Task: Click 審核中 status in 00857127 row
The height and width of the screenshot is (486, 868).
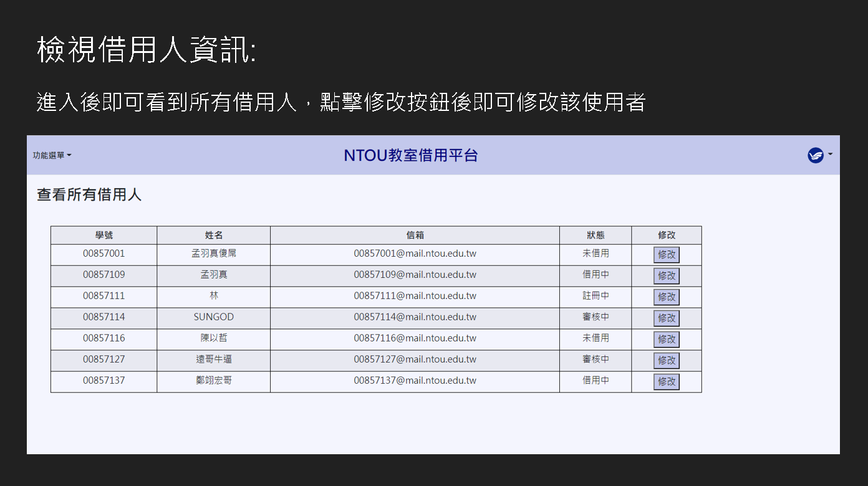Action: coord(596,360)
